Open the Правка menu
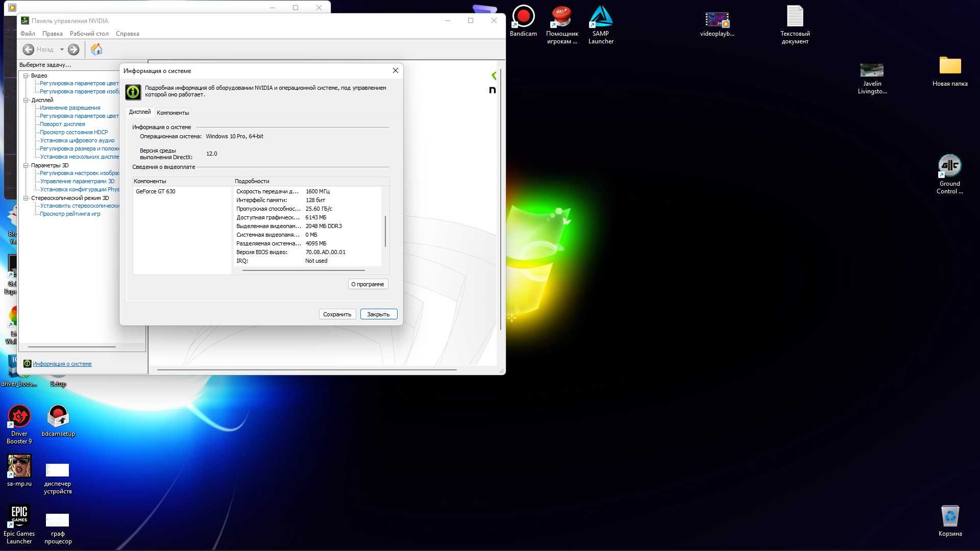This screenshot has width=980, height=551. click(52, 34)
